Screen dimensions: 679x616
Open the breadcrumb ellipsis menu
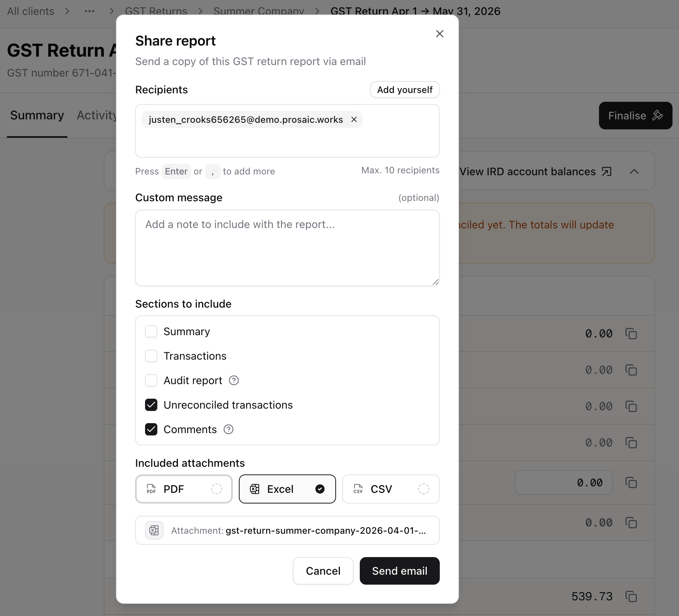(90, 11)
